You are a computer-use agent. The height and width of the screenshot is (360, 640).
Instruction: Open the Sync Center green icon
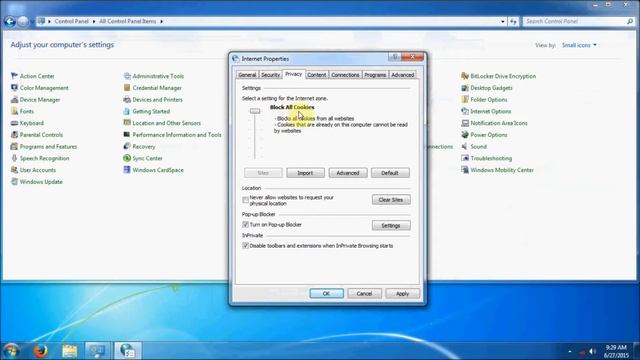(x=127, y=158)
